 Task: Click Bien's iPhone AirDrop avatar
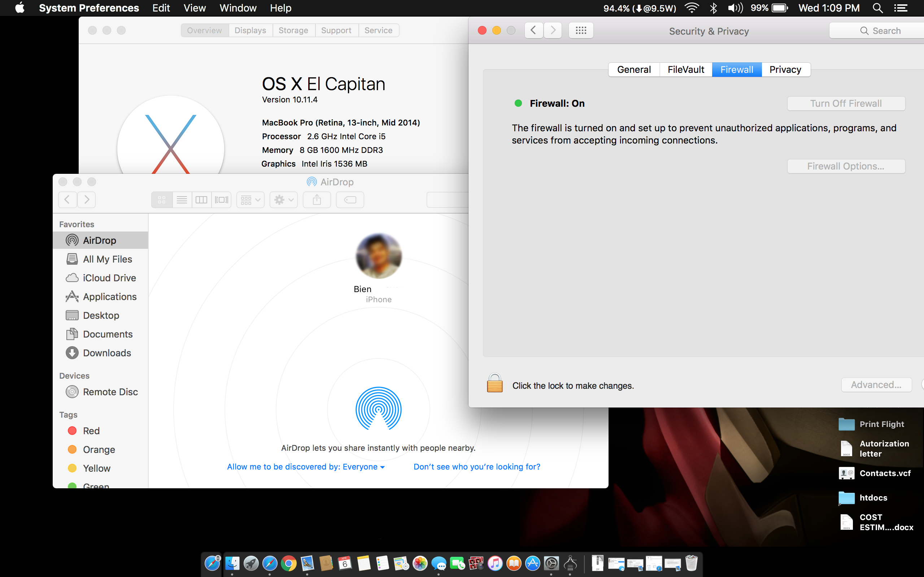(378, 256)
